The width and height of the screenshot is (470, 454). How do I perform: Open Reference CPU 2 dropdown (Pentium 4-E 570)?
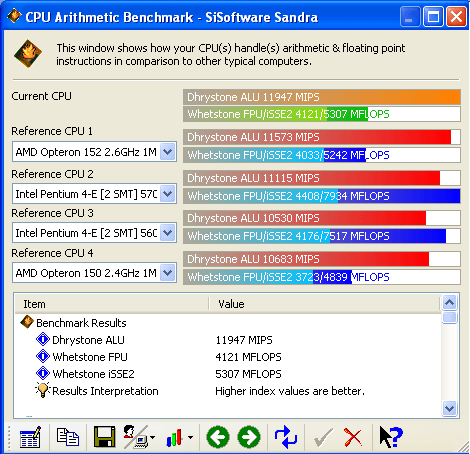pos(167,194)
